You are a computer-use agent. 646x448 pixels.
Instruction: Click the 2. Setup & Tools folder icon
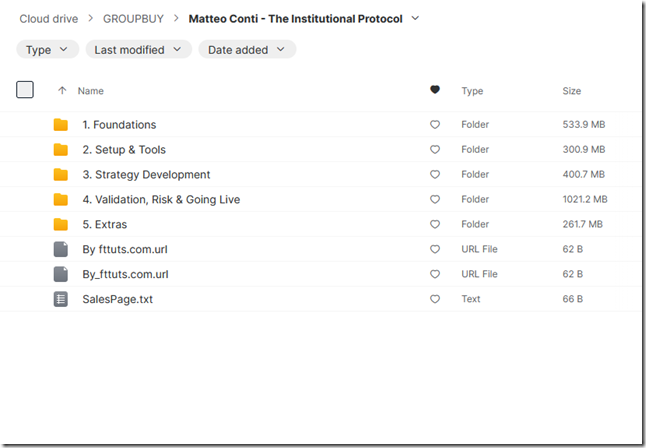[61, 150]
